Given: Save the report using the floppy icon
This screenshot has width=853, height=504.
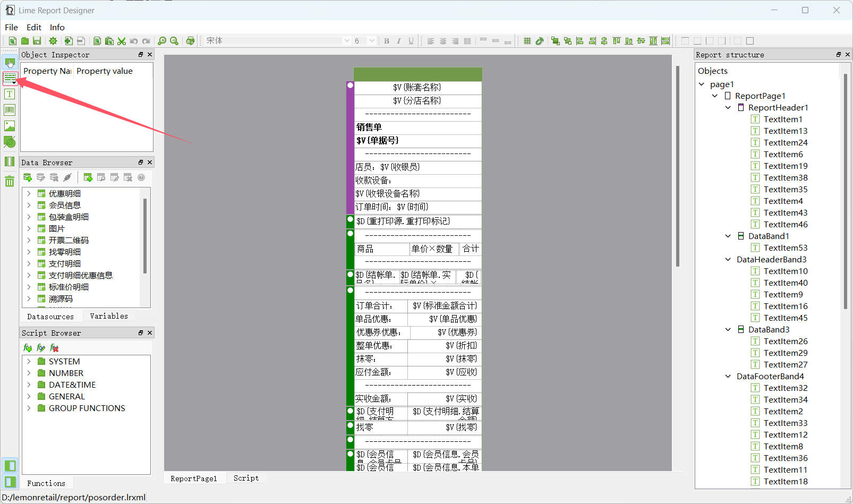Looking at the screenshot, I should point(37,41).
